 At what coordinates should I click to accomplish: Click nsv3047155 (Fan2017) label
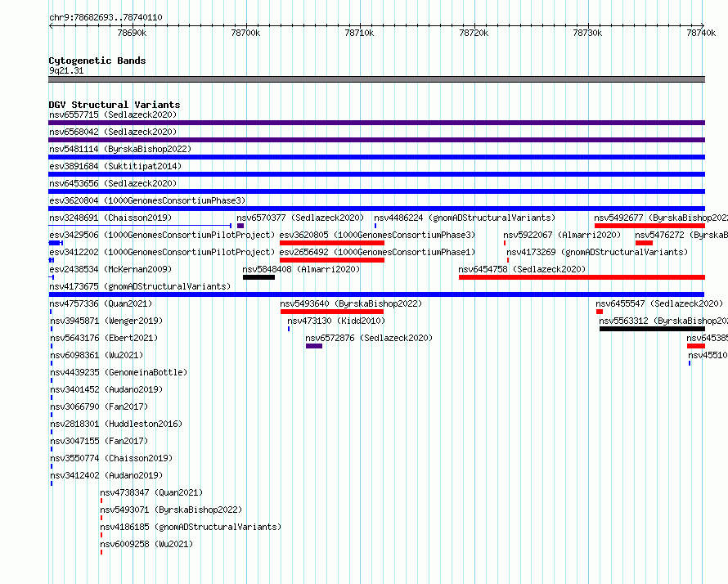(x=99, y=441)
